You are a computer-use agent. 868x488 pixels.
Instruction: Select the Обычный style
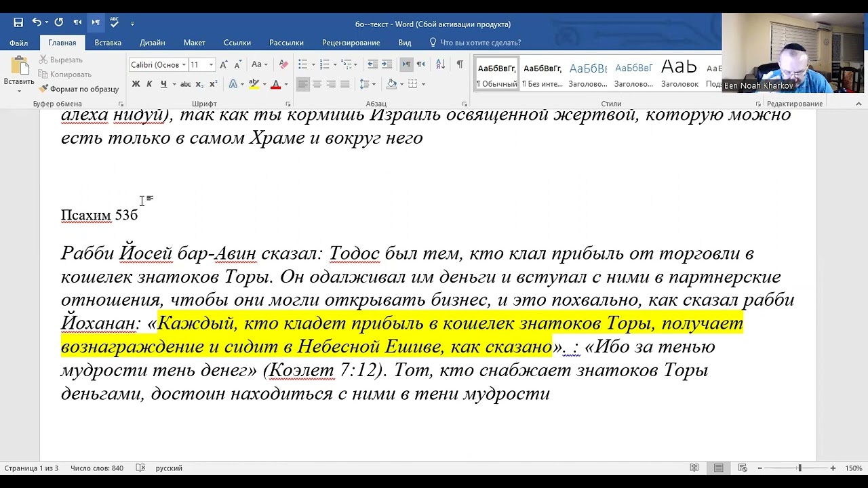tap(496, 74)
